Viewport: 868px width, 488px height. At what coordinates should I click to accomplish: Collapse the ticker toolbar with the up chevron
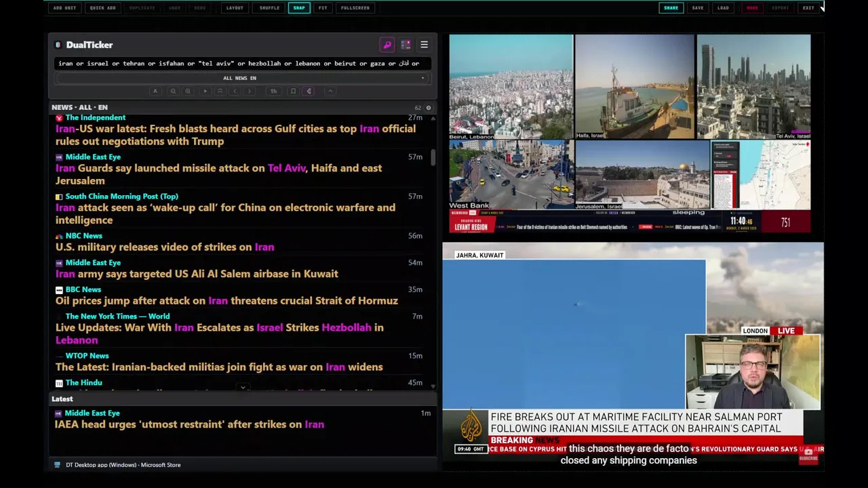[330, 91]
